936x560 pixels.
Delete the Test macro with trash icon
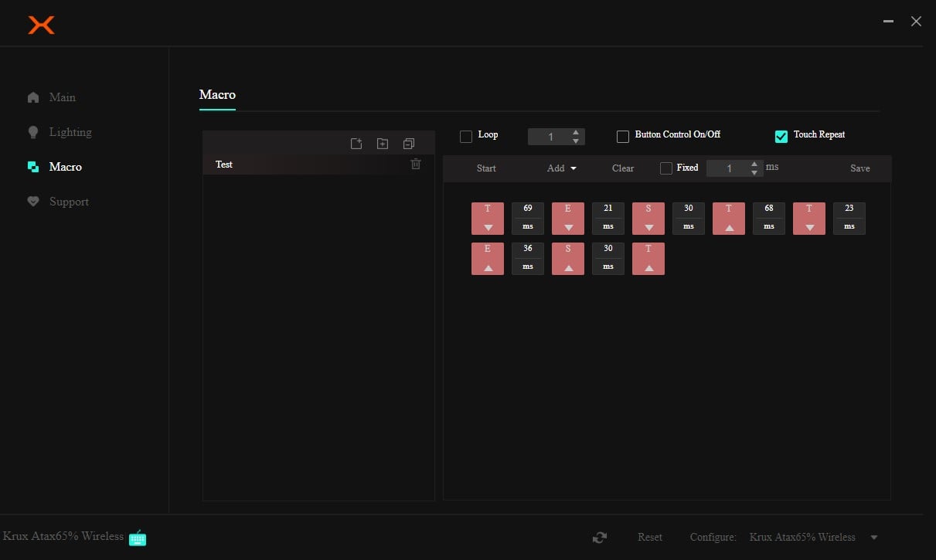(x=416, y=164)
